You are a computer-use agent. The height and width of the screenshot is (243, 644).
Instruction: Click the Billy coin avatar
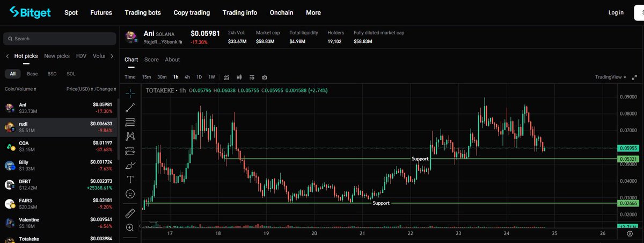click(9, 165)
